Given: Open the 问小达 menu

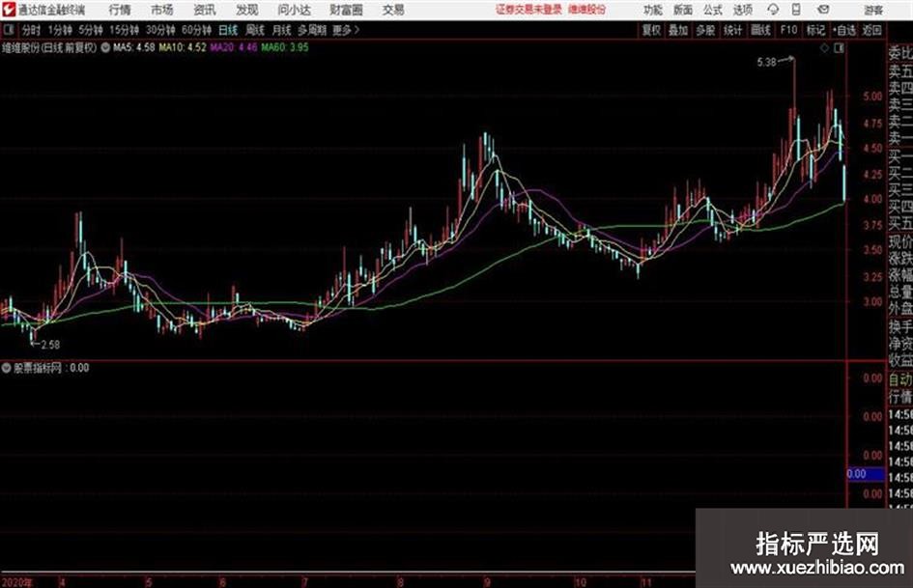Looking at the screenshot, I should (x=294, y=10).
